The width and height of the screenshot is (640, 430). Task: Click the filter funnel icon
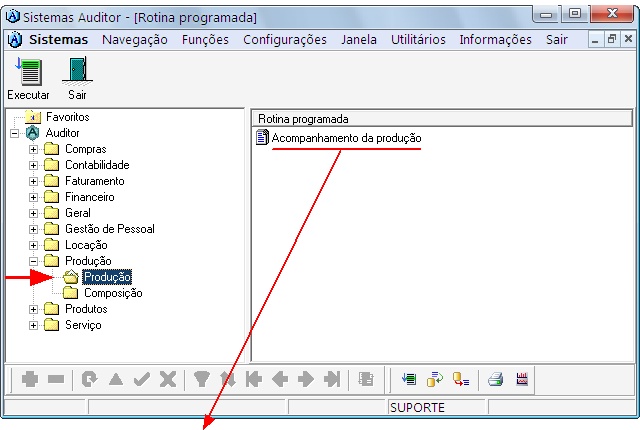click(201, 379)
